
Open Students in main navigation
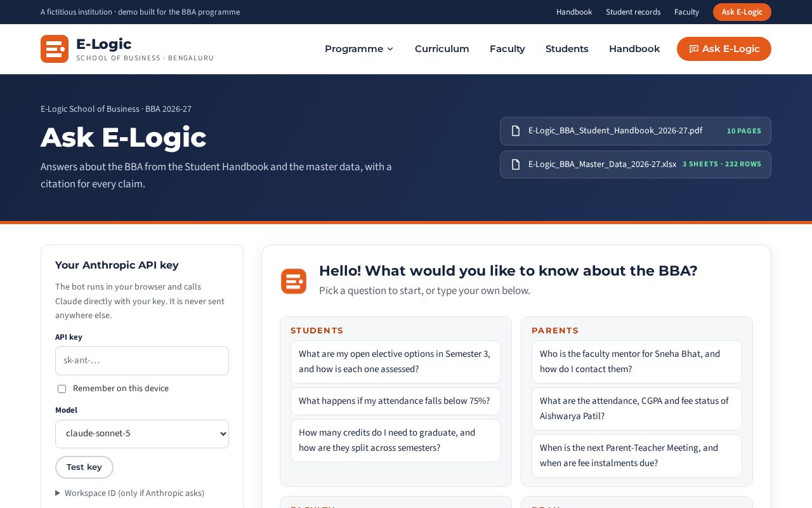click(x=567, y=49)
